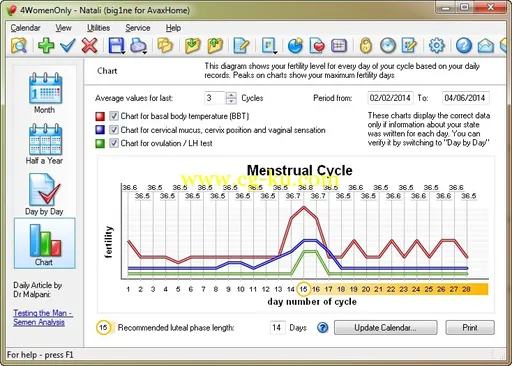Viewport: 512px width, 366px height.
Task: Open the Month calendar view
Action: pos(45,93)
